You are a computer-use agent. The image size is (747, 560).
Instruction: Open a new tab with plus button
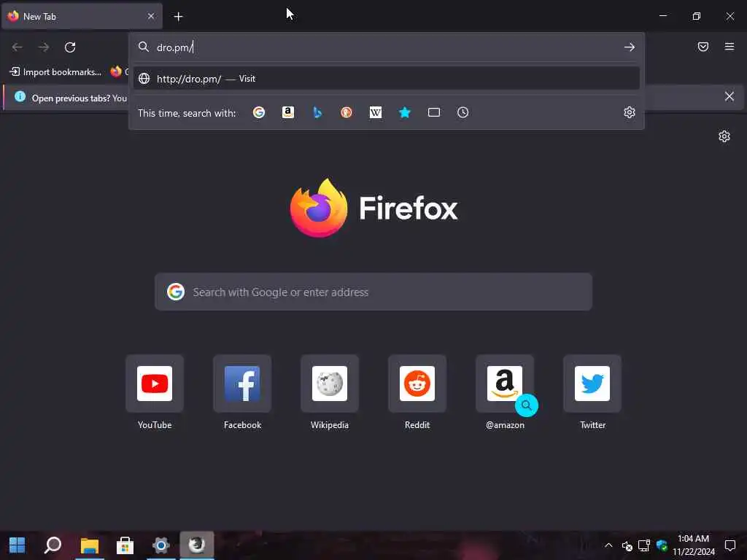[178, 17]
